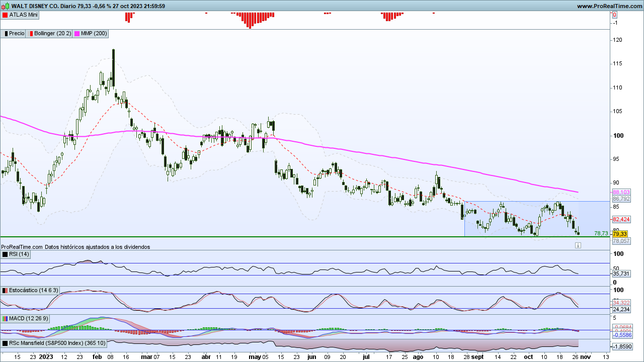Click the WALT DISNEY CO. Diario chart title
Screen dimensions: 644x362
[44, 6]
